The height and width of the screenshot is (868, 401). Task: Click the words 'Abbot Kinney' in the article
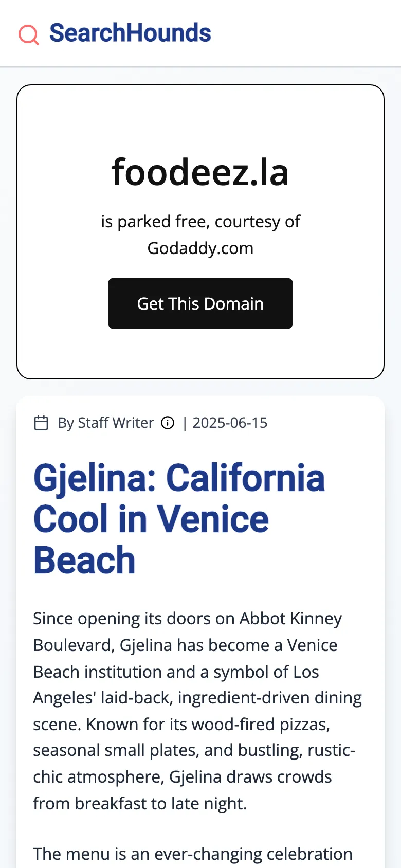point(290,619)
